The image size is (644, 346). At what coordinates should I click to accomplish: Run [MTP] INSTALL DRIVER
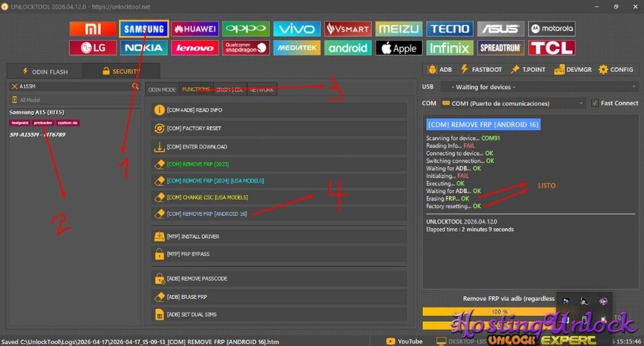[279, 237]
